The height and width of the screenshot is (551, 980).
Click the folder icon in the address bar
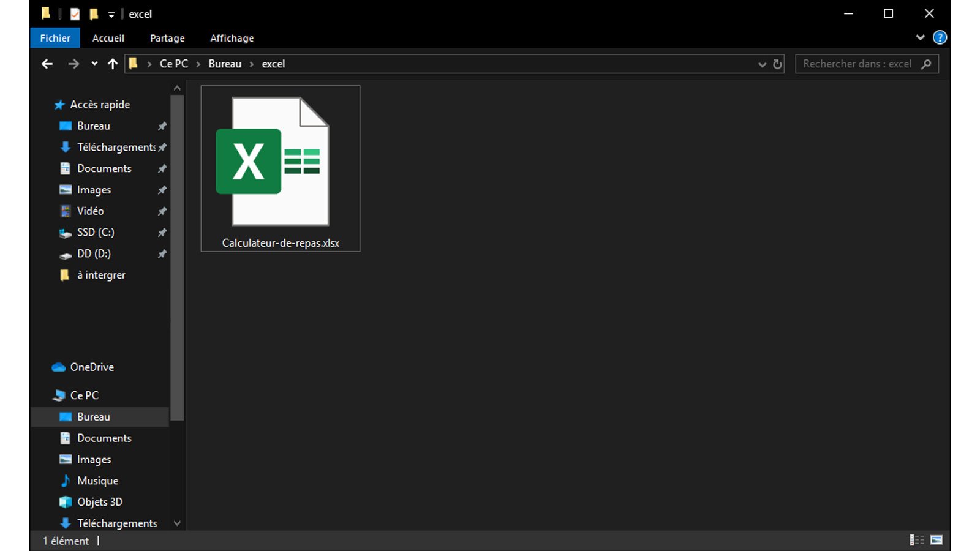(x=133, y=63)
